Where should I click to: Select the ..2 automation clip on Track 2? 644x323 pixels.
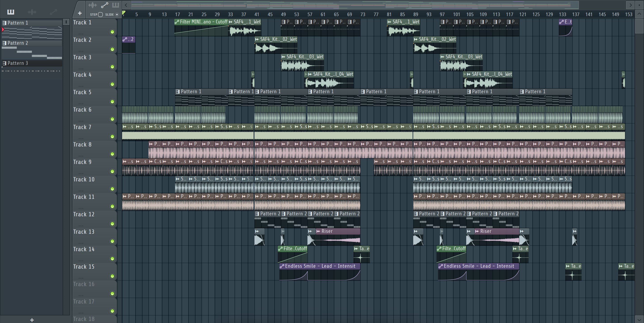[x=129, y=45]
